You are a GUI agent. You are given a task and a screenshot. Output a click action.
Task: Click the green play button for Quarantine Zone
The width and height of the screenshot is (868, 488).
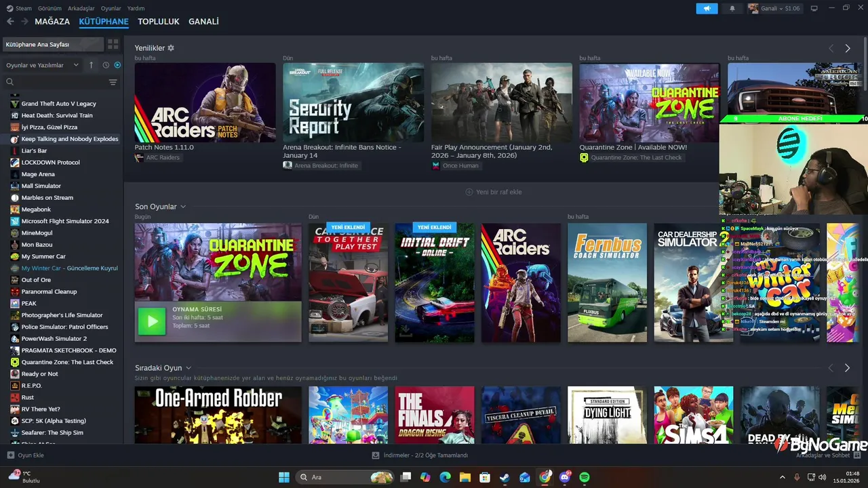click(x=151, y=321)
